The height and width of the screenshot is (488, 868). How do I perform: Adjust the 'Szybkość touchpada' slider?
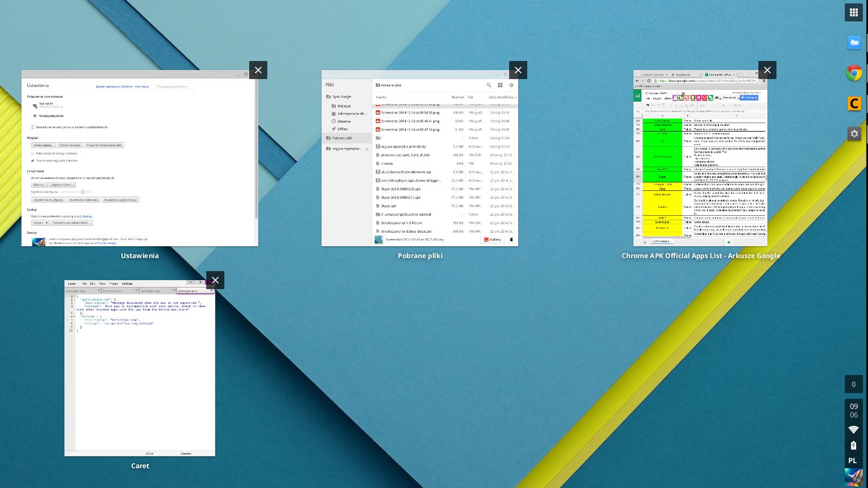83,192
